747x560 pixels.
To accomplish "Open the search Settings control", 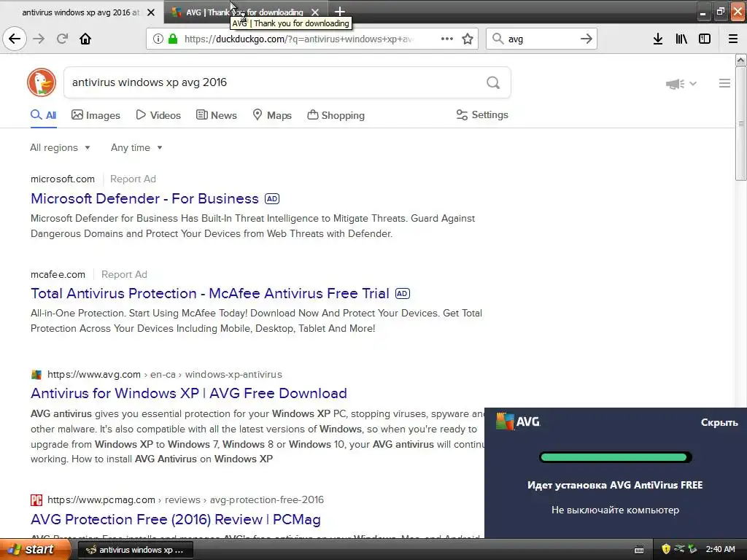I will (x=482, y=114).
